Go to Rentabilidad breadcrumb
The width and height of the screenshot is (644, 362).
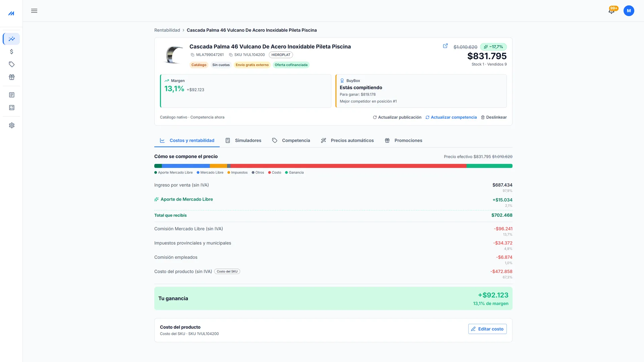pos(167,30)
